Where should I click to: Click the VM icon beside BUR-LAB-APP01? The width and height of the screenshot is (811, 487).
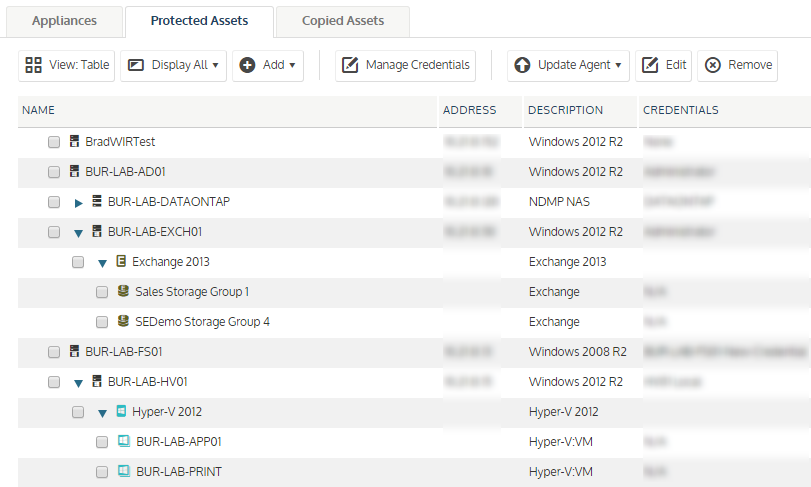click(x=124, y=441)
